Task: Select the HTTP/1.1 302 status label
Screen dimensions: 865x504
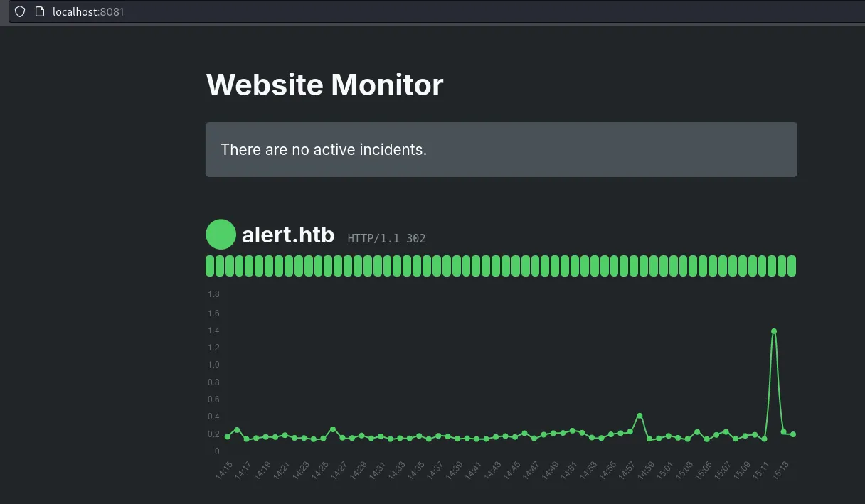Action: tap(386, 239)
